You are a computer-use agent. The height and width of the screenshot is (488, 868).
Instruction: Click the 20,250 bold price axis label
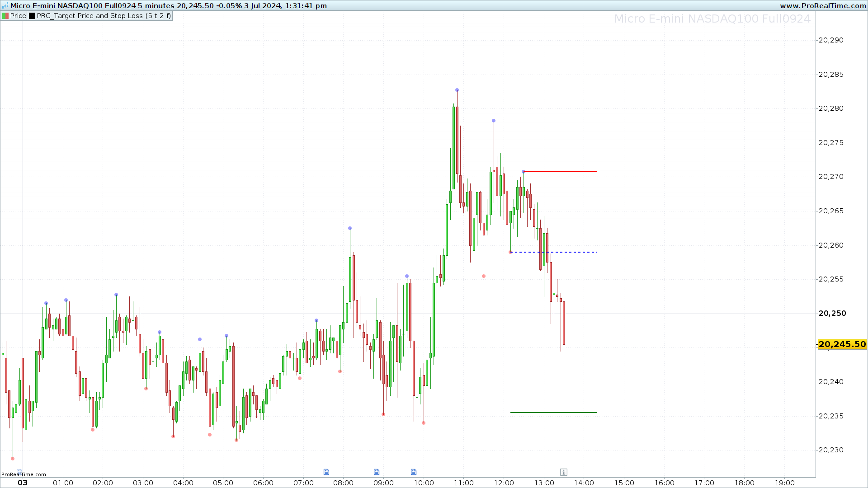pos(832,313)
